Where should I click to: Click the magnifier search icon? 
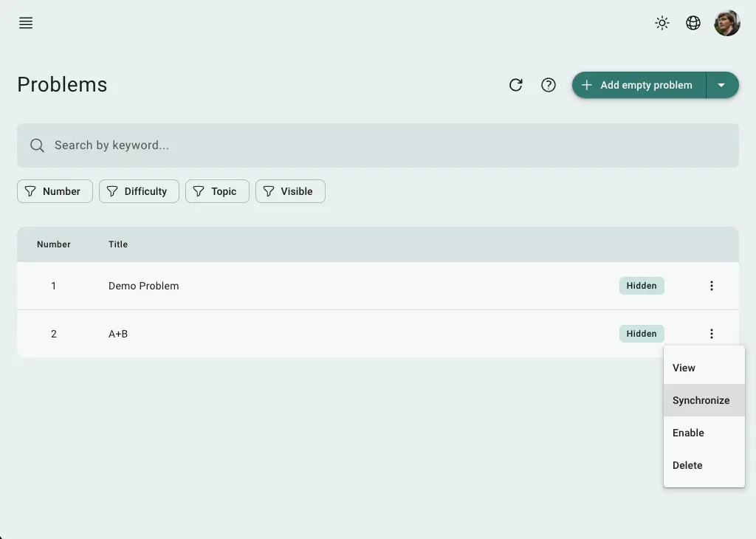[37, 145]
